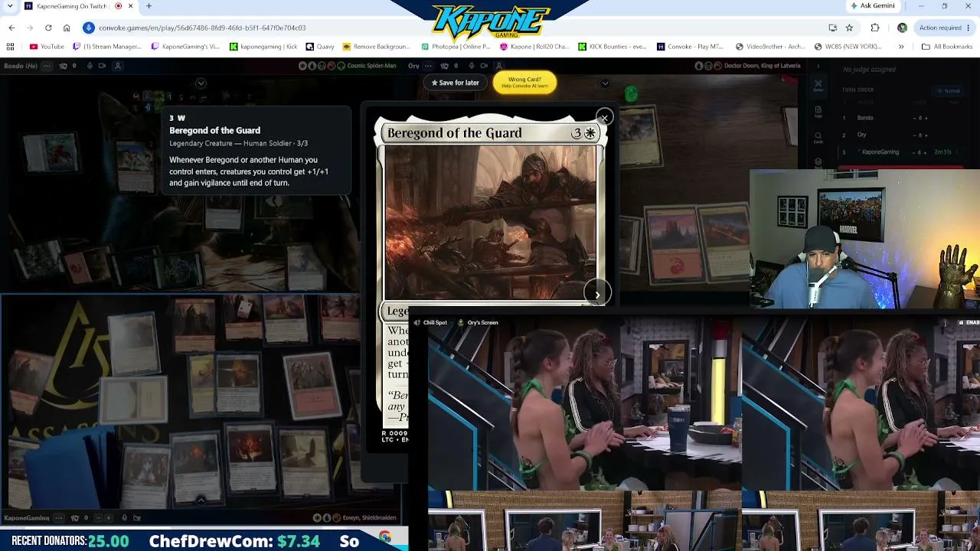Screen dimensions: 980x551
Task: Click the Normal button beside Turn Order
Action: [949, 90]
